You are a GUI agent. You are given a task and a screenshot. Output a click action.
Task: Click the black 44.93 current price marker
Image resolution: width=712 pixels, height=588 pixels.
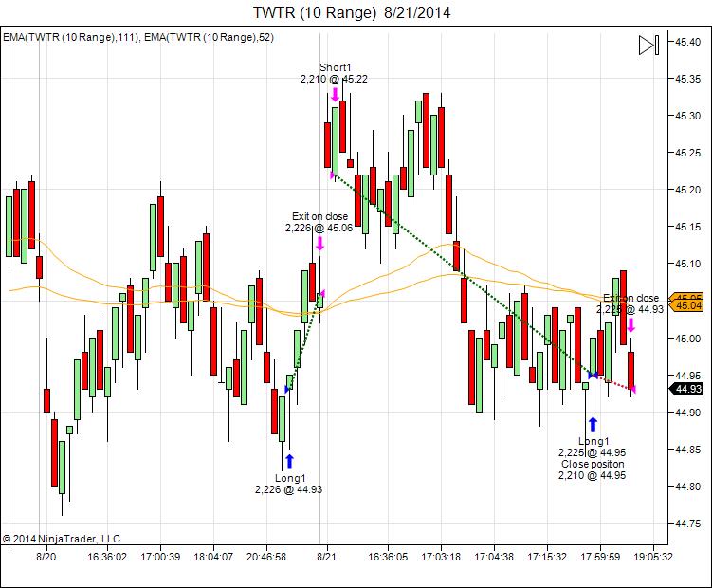[686, 389]
